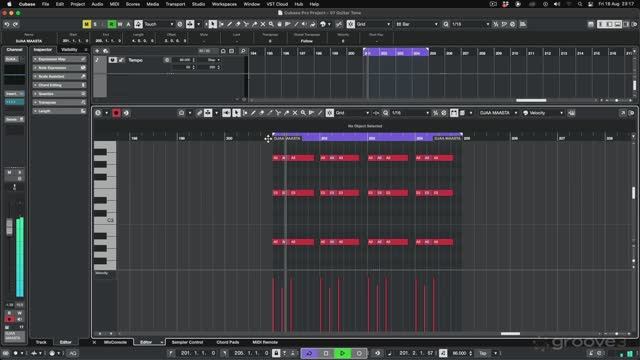Viewport: 640px width, 360px height.
Task: Open the Grid snap type dropdown in Key Editor
Action: tap(353, 113)
